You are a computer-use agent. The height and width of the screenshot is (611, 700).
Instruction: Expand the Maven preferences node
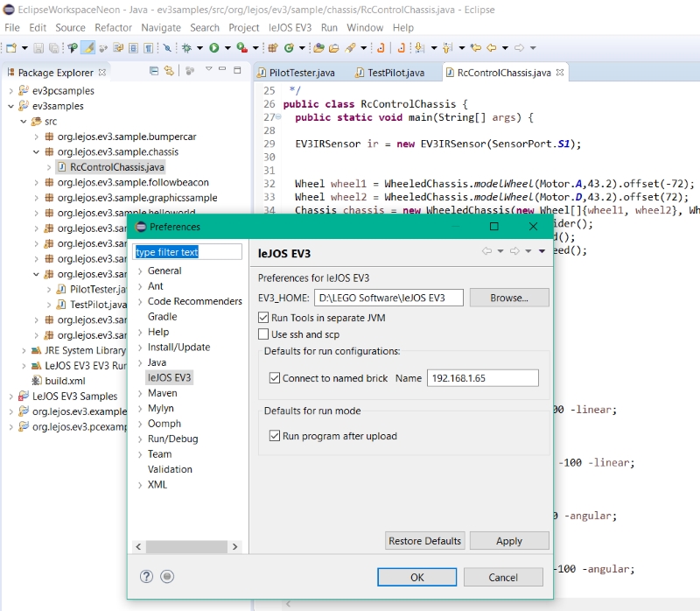click(140, 393)
